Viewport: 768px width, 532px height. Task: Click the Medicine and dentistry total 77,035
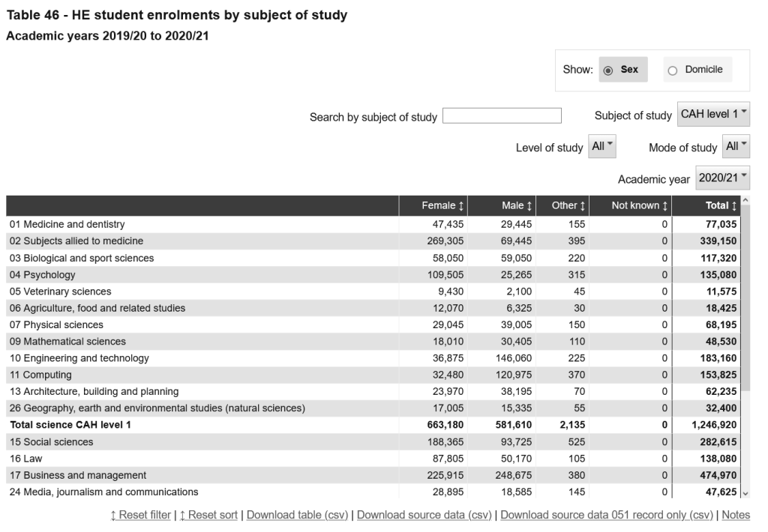click(x=721, y=224)
